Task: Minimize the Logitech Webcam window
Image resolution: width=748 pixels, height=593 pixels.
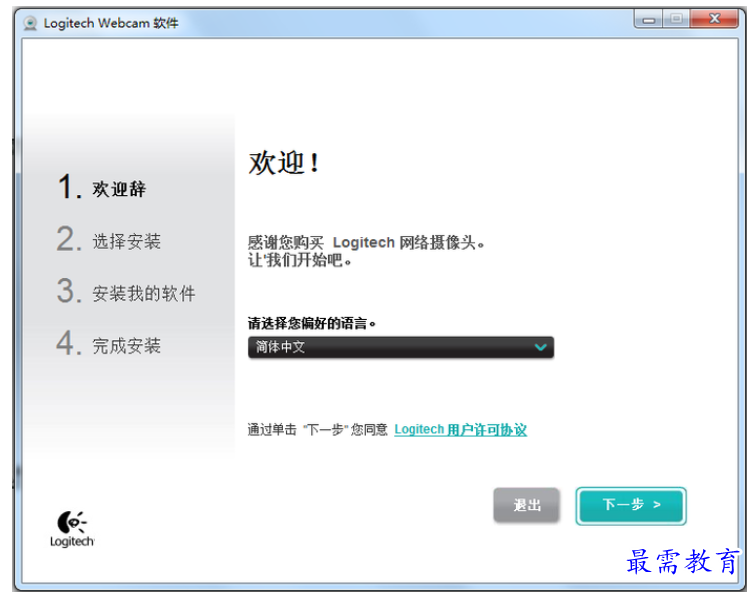Action: coord(648,20)
